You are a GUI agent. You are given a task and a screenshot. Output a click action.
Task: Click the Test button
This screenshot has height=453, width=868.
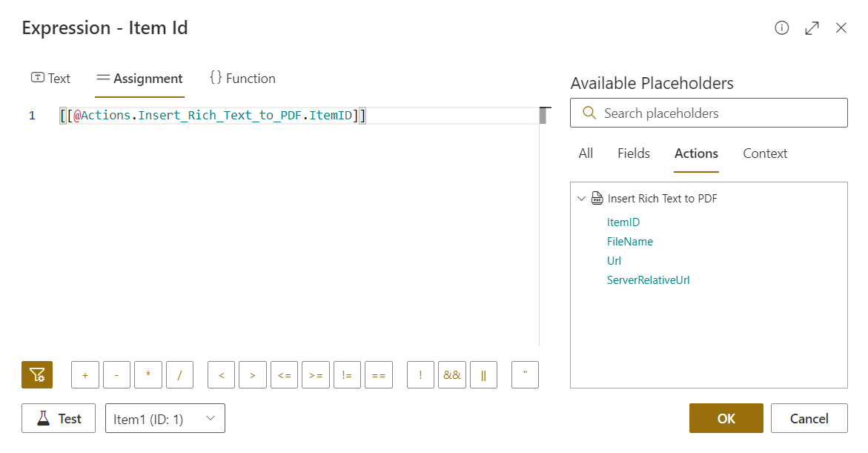click(x=59, y=419)
